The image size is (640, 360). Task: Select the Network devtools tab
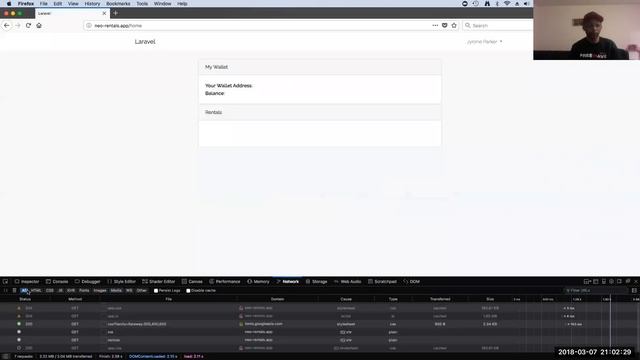[287, 281]
